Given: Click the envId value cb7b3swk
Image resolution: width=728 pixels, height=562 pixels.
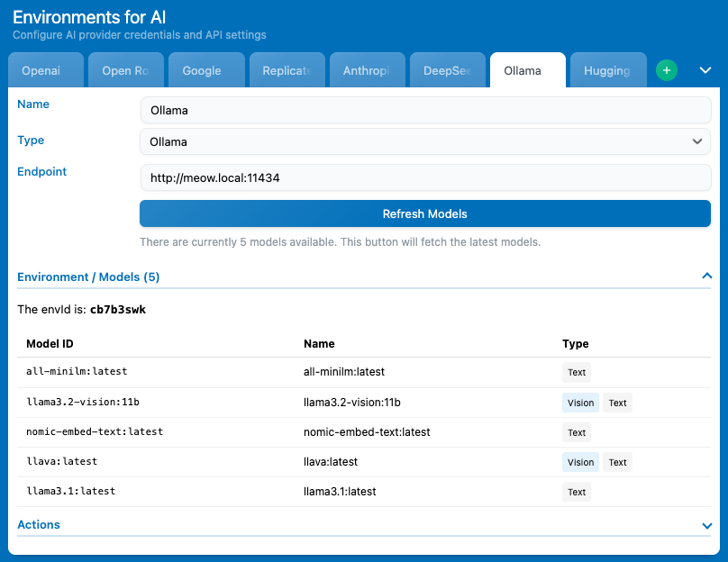Looking at the screenshot, I should click(x=117, y=309).
